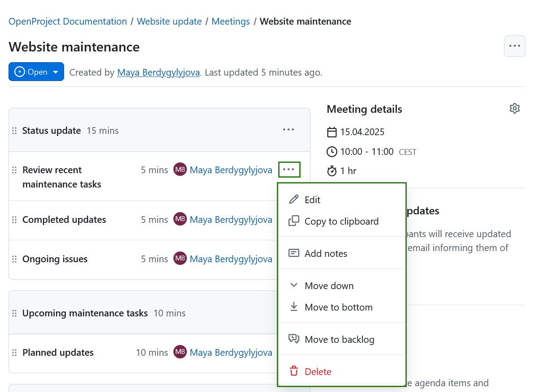Viewport: 534px width, 392px height.
Task: Open the Meeting details settings gear
Action: [x=514, y=108]
